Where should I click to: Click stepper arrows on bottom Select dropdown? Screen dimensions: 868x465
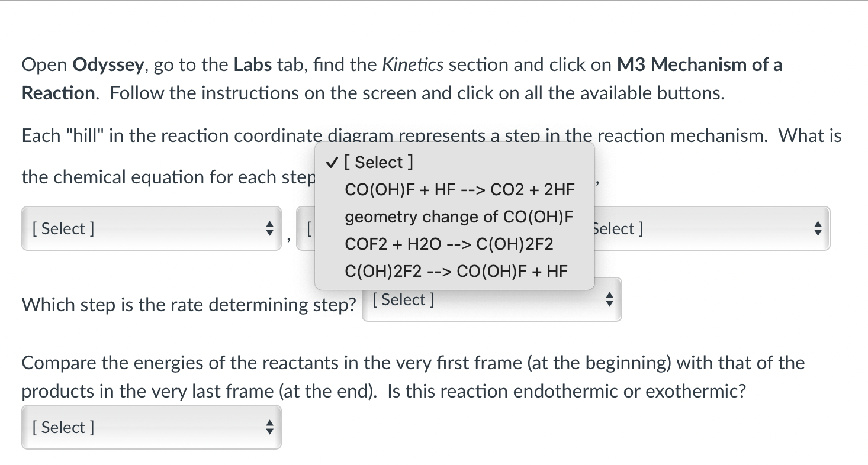click(x=269, y=427)
